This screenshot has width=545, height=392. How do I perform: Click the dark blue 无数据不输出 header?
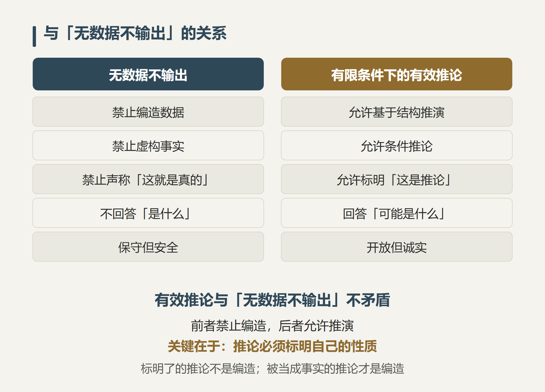(x=148, y=74)
